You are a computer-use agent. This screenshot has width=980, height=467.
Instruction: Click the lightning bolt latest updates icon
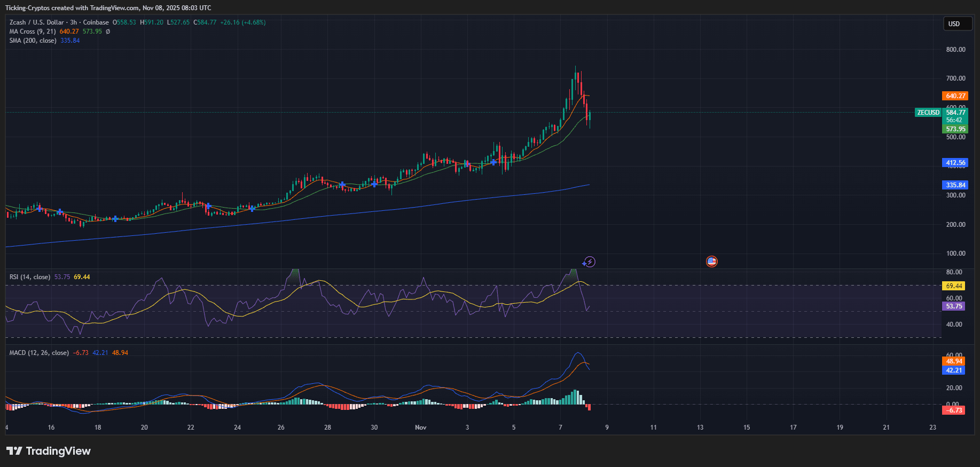[x=589, y=262]
